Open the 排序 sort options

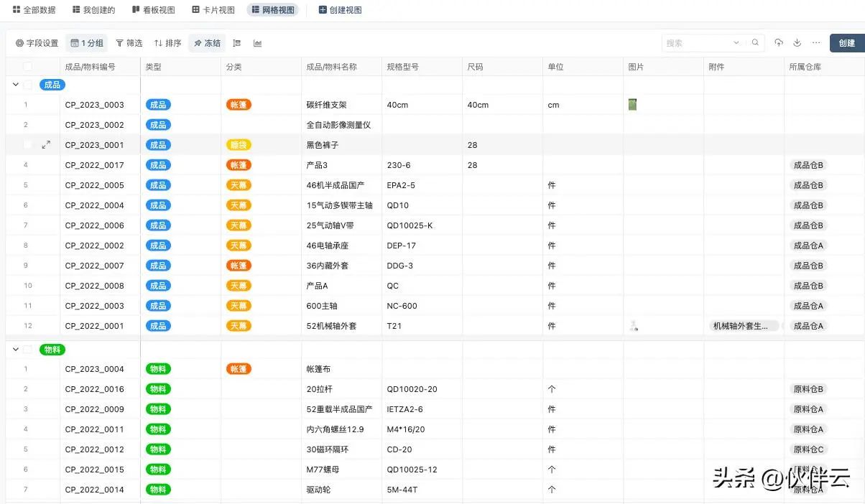coord(167,43)
